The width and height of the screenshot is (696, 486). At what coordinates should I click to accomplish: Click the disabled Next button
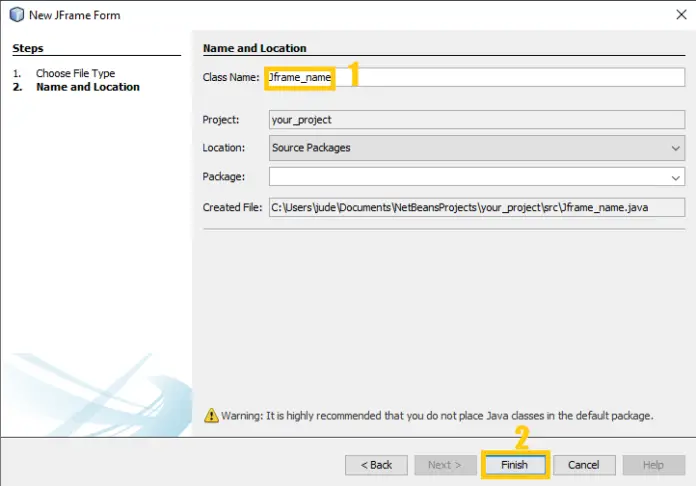[445, 465]
